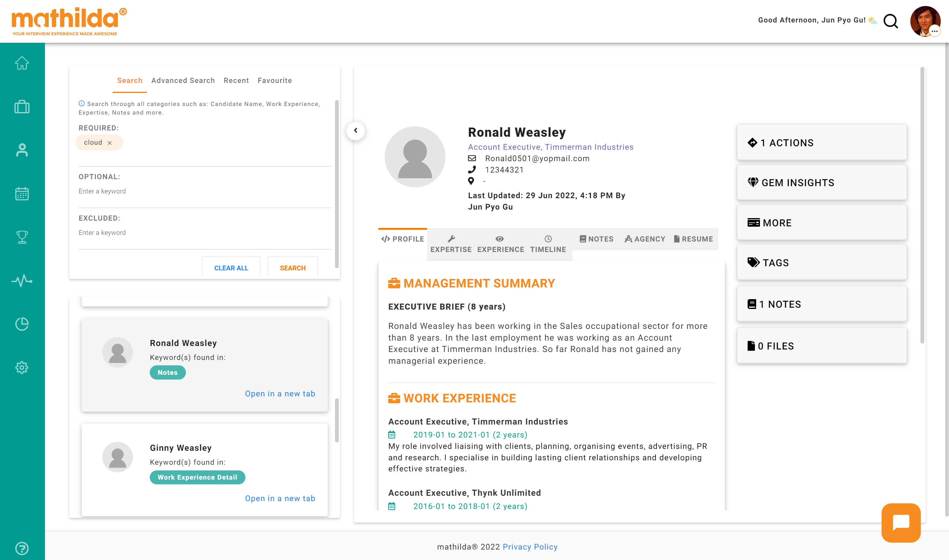Image resolution: width=949 pixels, height=560 pixels.
Task: Click the results list scrollbar
Action: 337,420
